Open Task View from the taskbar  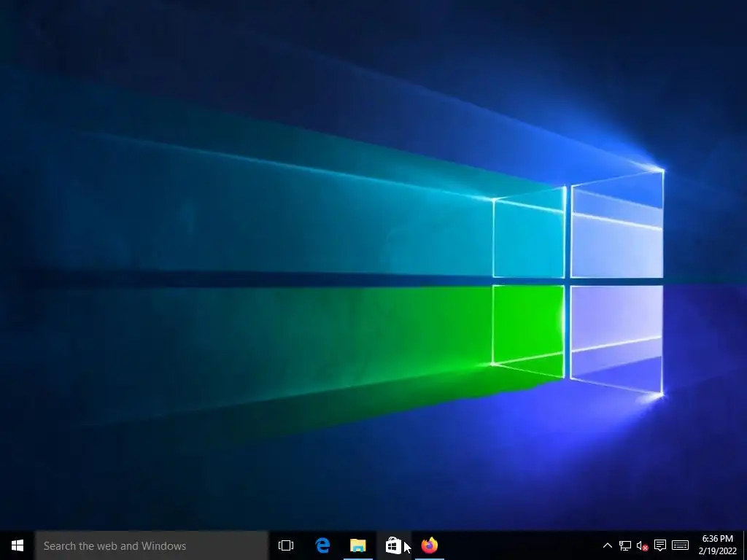pos(286,545)
